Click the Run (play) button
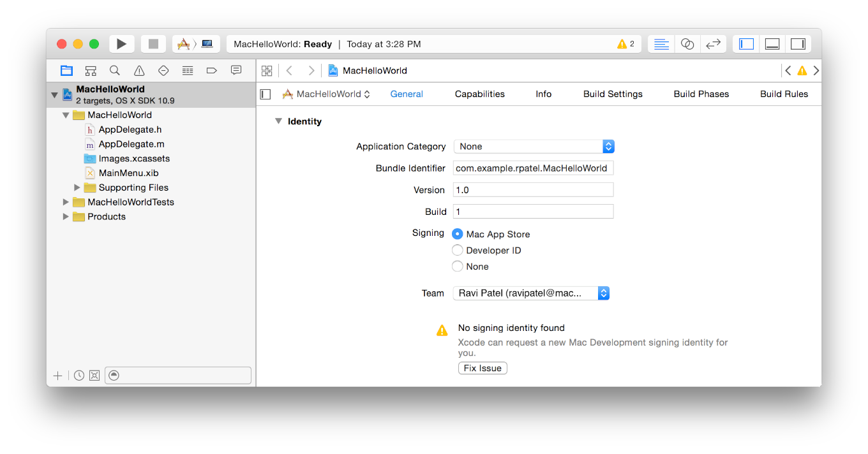This screenshot has width=868, height=454. (121, 44)
